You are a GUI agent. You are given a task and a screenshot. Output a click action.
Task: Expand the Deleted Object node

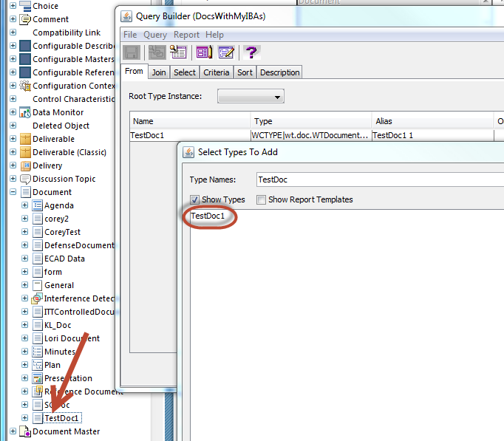[13, 126]
